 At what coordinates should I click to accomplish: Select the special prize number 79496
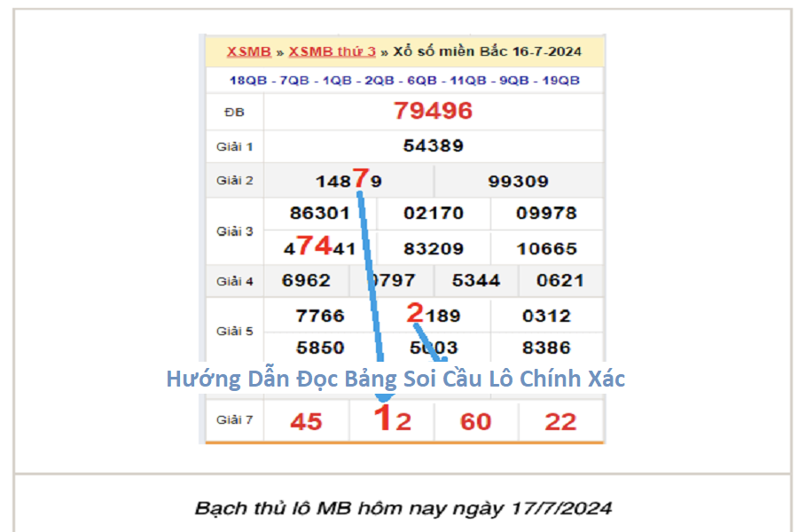pyautogui.click(x=433, y=111)
